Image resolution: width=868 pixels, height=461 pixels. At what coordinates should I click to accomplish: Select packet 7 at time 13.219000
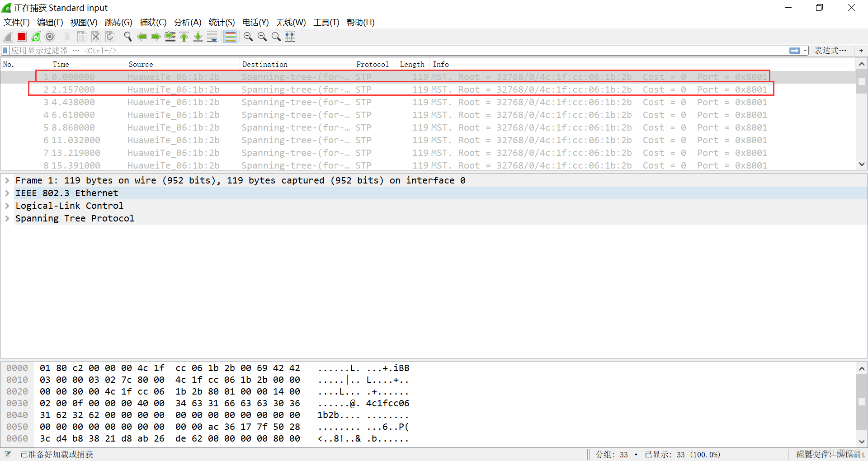(x=428, y=153)
